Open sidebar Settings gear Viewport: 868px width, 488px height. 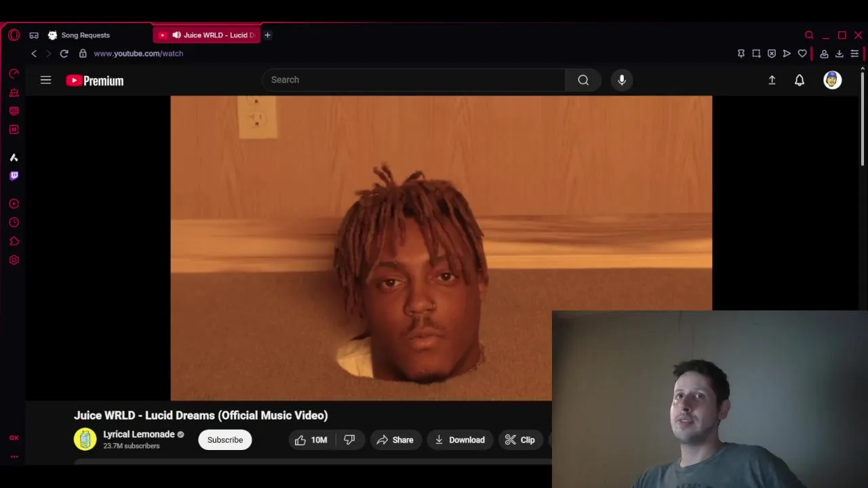tap(14, 260)
